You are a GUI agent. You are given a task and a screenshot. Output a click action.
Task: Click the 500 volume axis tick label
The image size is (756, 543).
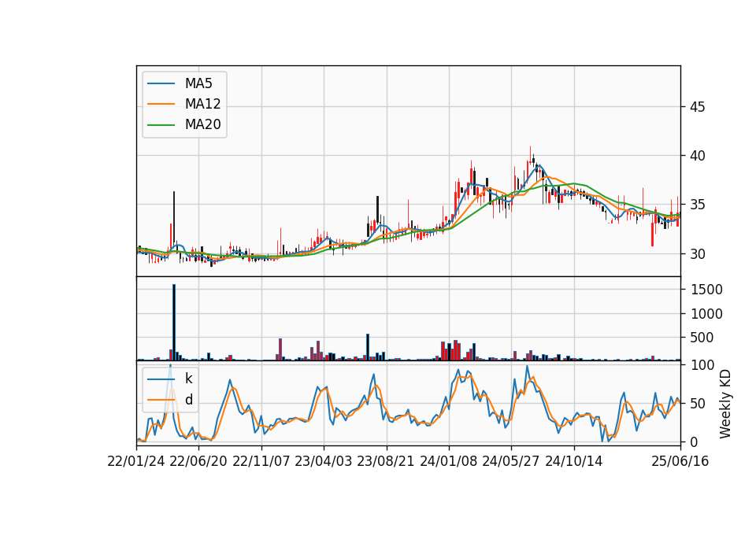[x=702, y=338]
